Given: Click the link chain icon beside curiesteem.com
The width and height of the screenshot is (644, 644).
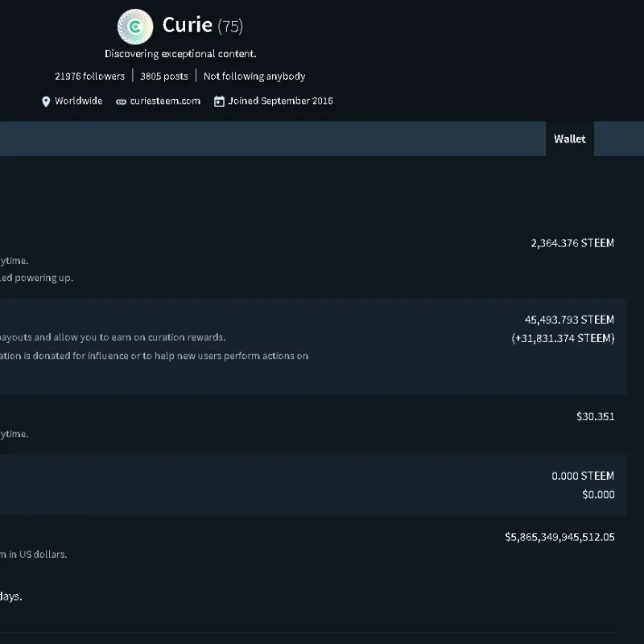Looking at the screenshot, I should tap(121, 102).
